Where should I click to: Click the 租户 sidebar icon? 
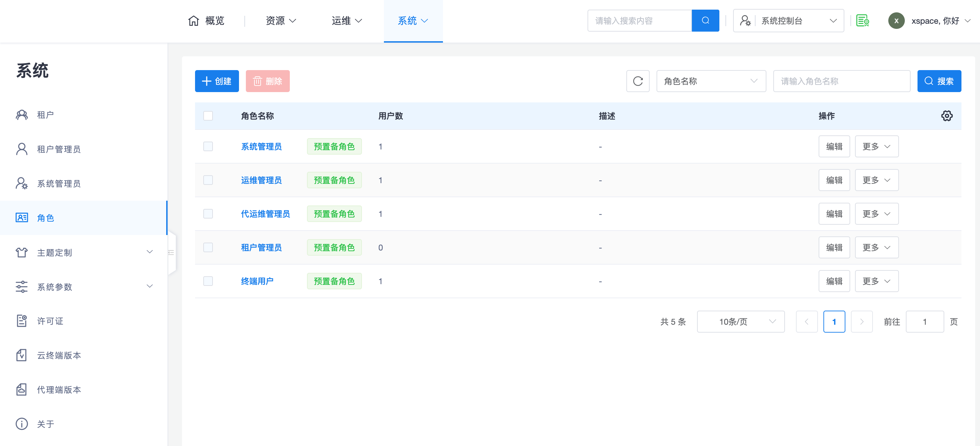tap(22, 114)
